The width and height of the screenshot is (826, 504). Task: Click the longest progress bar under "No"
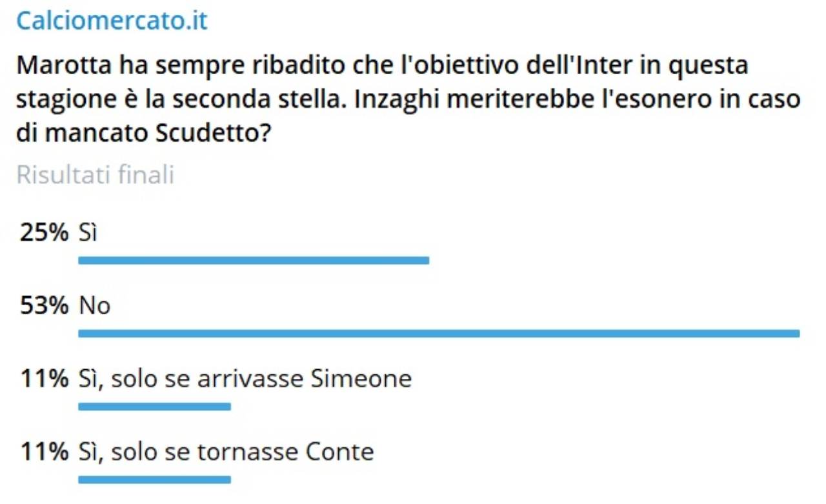pos(439,333)
